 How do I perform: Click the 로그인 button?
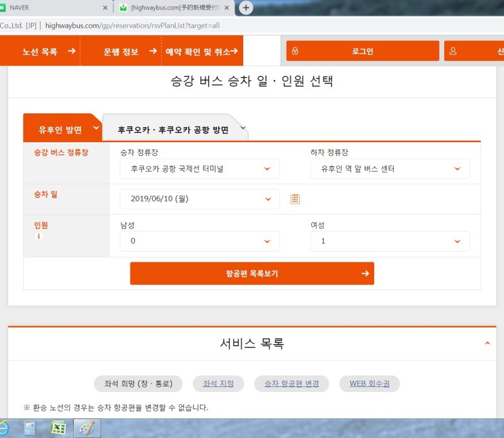coord(363,51)
